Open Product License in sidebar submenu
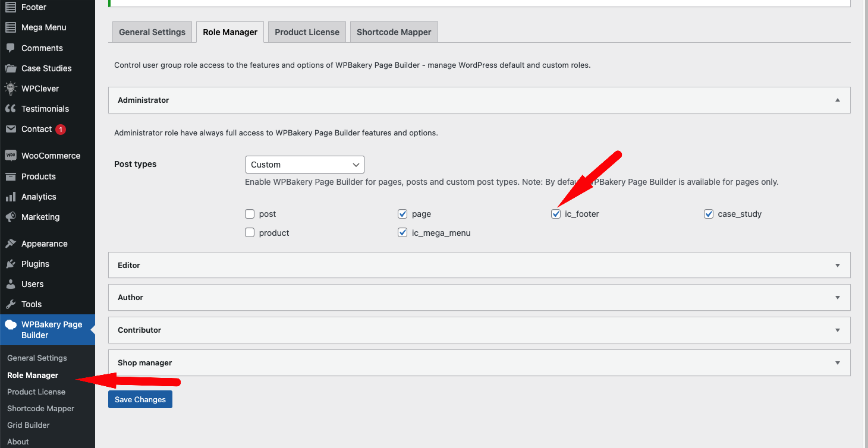 coord(36,392)
